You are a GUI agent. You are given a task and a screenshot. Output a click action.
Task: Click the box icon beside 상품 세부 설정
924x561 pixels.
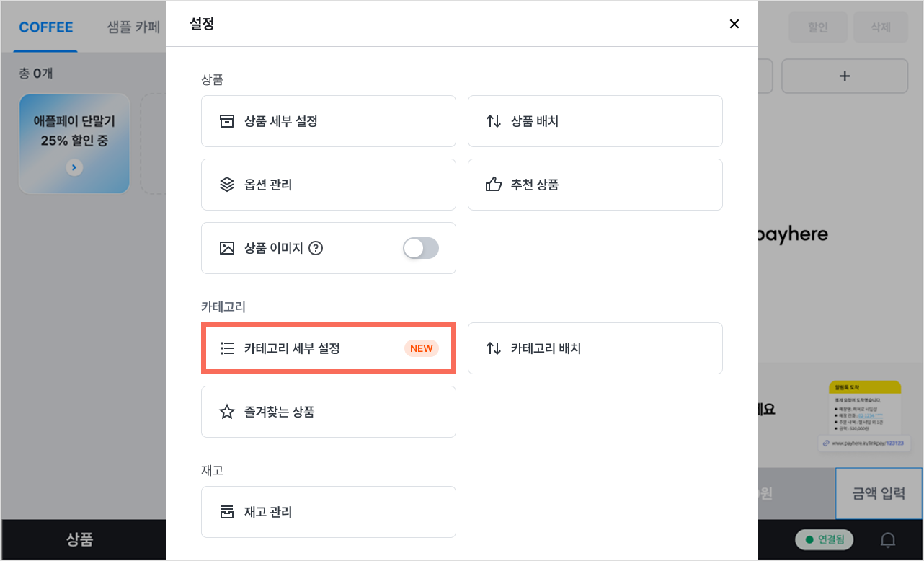tap(227, 121)
